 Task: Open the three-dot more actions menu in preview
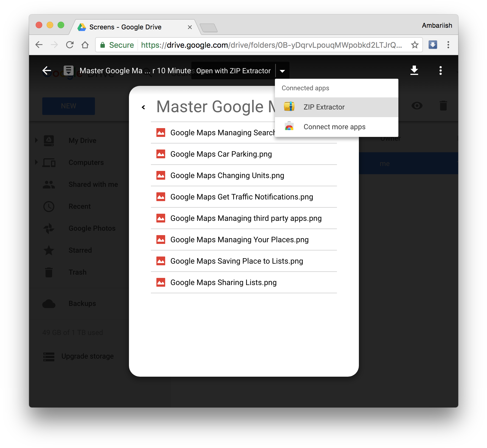tap(440, 71)
